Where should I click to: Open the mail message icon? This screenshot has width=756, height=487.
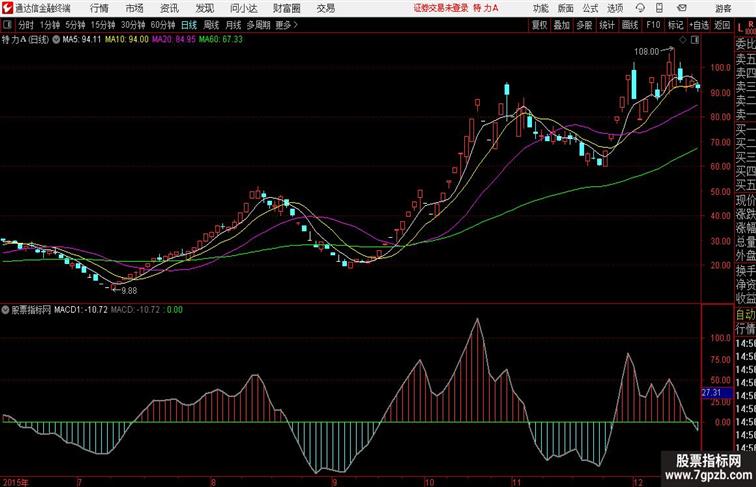point(682,8)
